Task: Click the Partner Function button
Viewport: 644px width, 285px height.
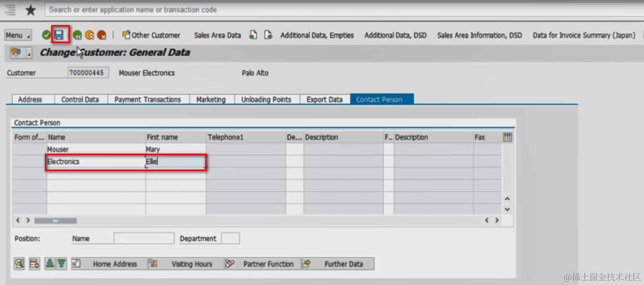Action: [x=263, y=264]
